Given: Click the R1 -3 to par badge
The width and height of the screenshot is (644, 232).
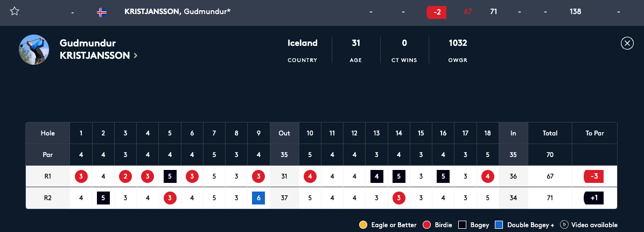Looking at the screenshot, I should click(x=594, y=176).
